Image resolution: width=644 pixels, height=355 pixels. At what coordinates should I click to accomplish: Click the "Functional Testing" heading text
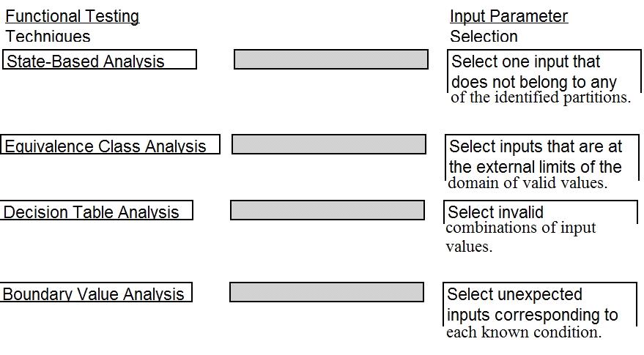pyautogui.click(x=72, y=16)
